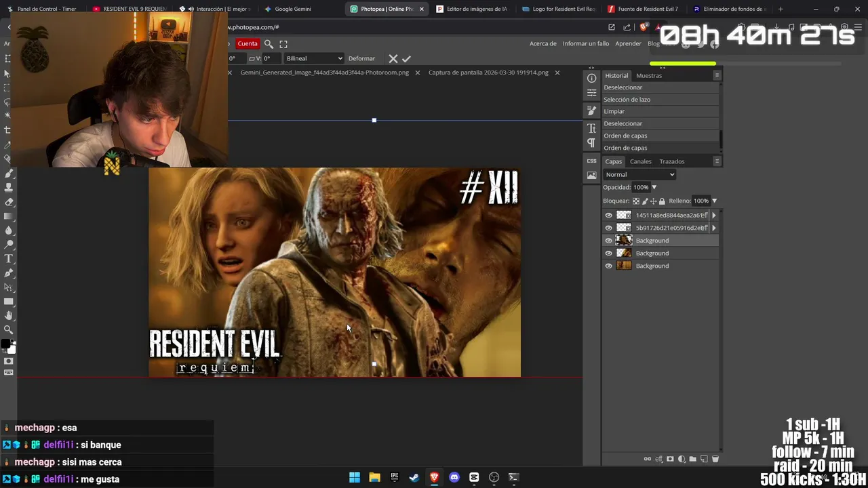Open the Informar un fallo link
This screenshot has height=488, width=868.
586,43
